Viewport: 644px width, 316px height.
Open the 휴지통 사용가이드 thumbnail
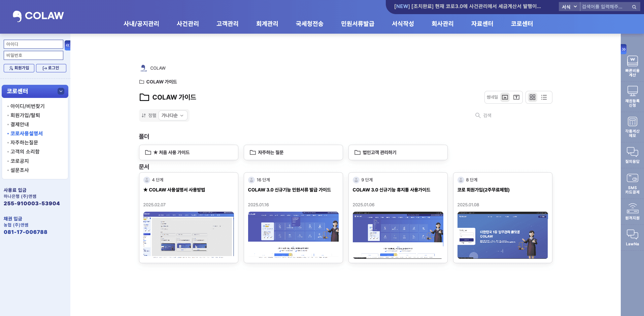pos(398,235)
